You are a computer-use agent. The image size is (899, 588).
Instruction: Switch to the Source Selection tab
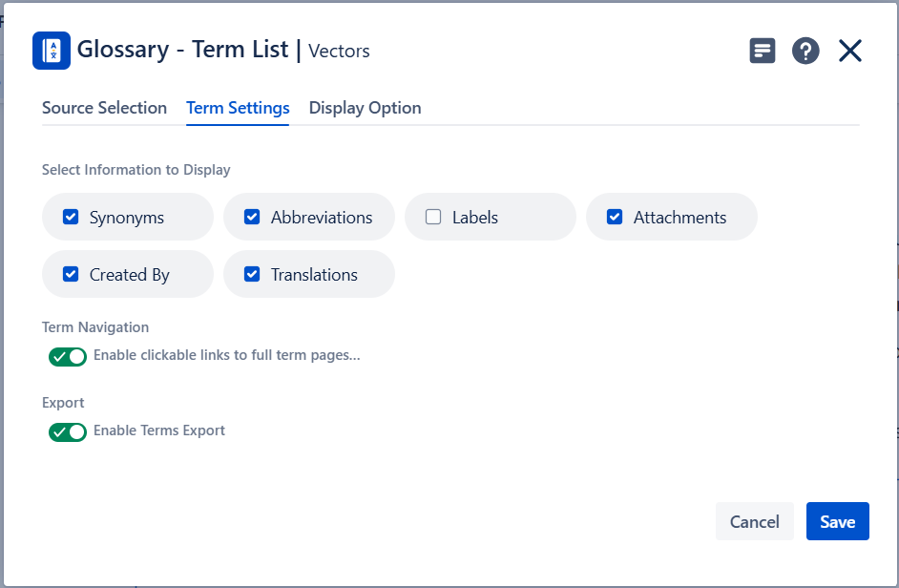pyautogui.click(x=104, y=108)
